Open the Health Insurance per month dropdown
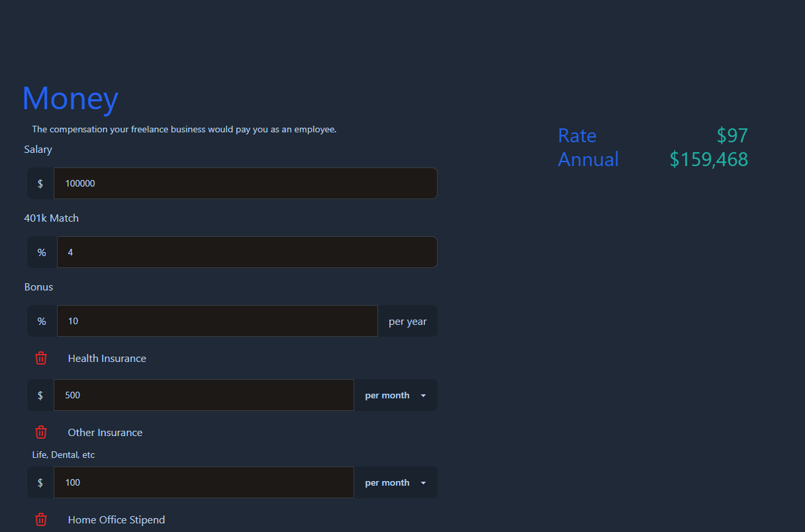805x532 pixels. click(395, 395)
